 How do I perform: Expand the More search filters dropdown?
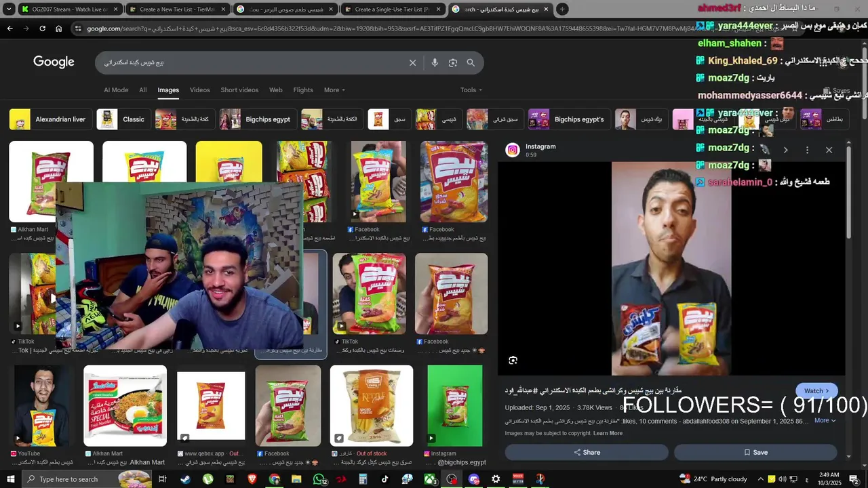pos(334,89)
